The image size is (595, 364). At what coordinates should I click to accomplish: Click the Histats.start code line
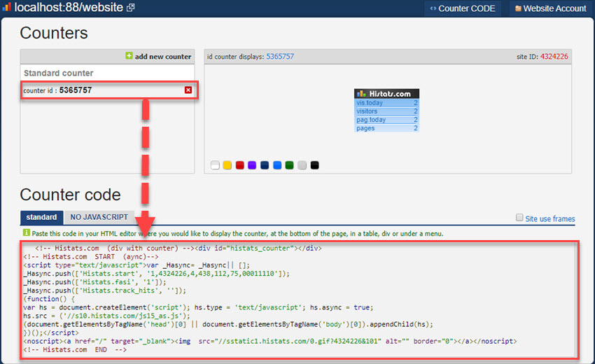click(156, 274)
